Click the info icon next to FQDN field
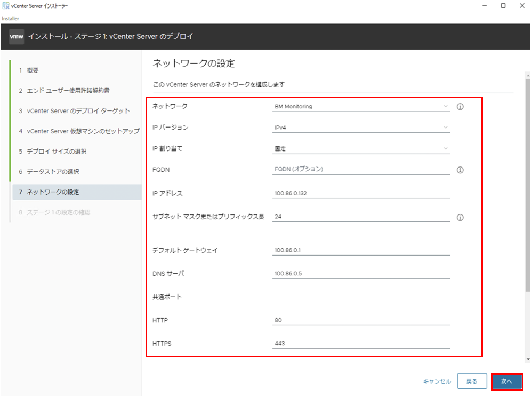The image size is (532, 398). coord(460,170)
